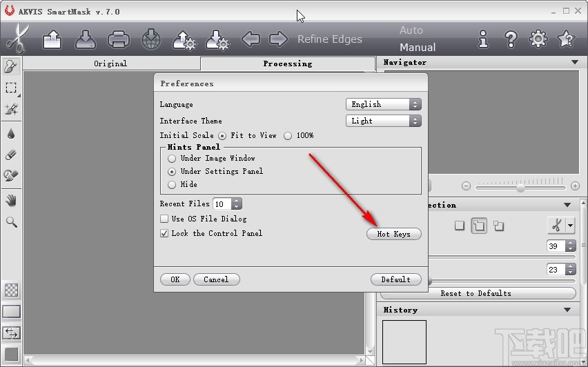Select the History Brush tool
This screenshot has height=367, width=588.
point(11,175)
